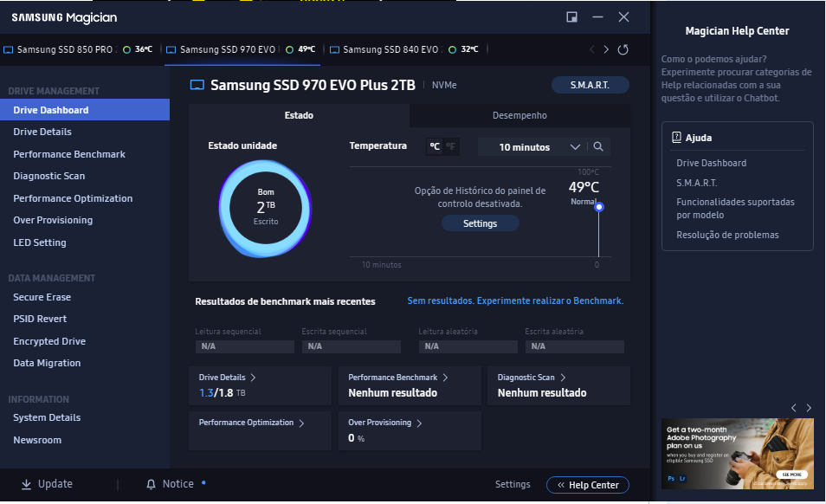
Task: Switch window to compact mode icon
Action: click(571, 16)
